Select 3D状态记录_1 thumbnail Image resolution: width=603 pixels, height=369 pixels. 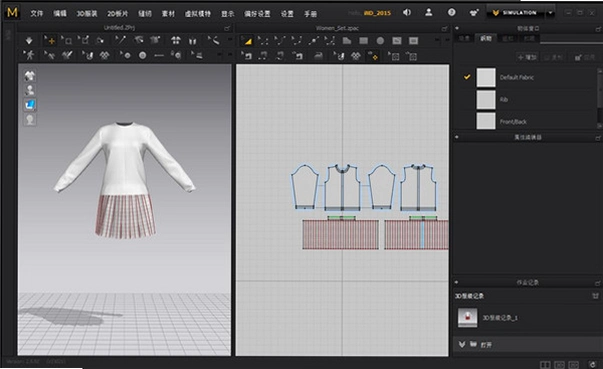coord(468,317)
